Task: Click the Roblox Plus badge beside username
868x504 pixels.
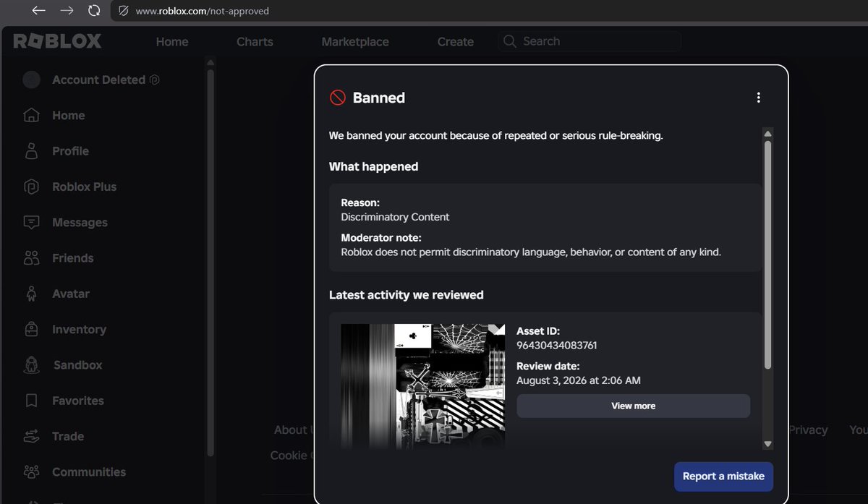Action: point(154,80)
